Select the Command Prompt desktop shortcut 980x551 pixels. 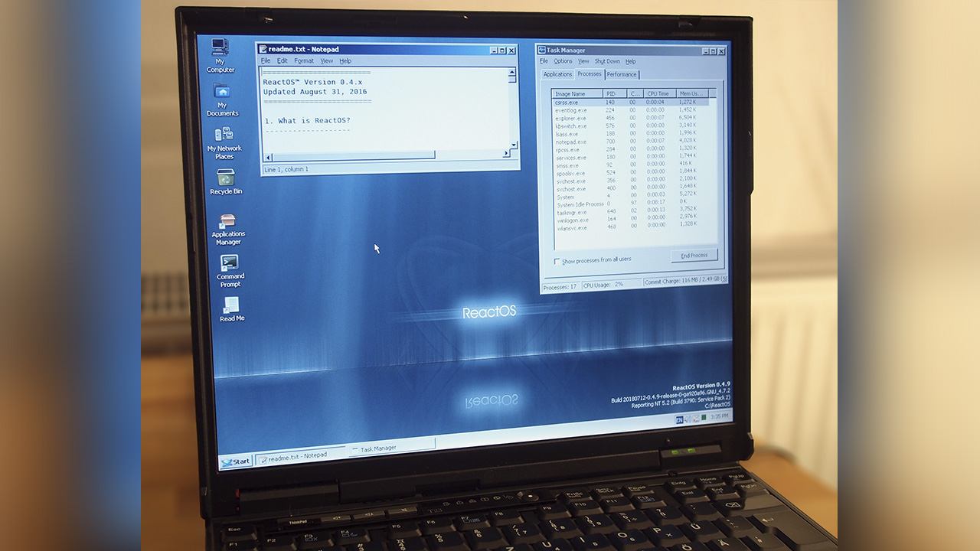click(230, 271)
